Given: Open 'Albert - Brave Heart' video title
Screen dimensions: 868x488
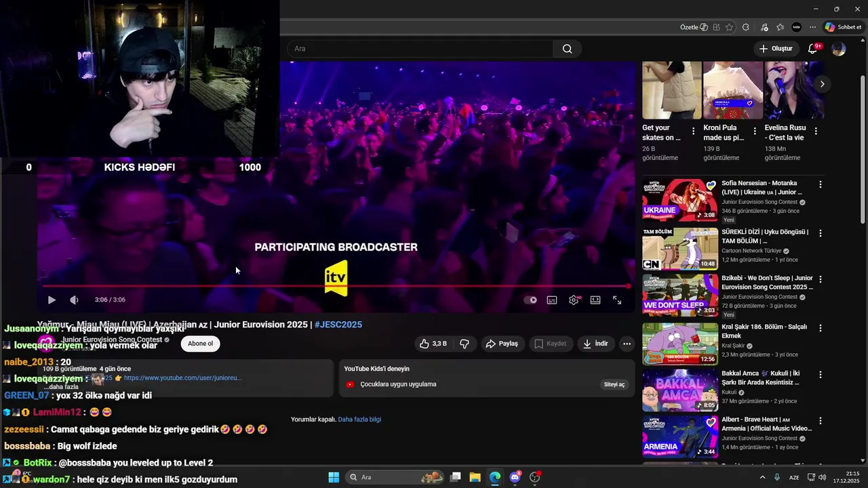Looking at the screenshot, I should (766, 424).
